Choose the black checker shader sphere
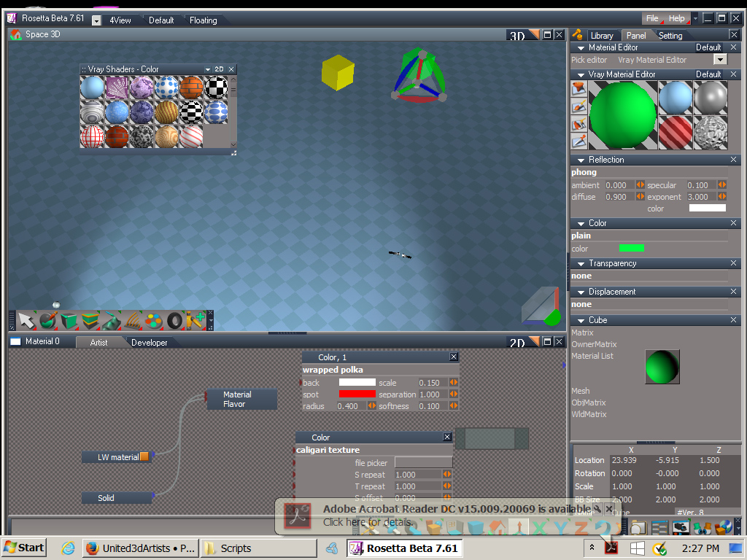The image size is (747, 560). [216, 87]
